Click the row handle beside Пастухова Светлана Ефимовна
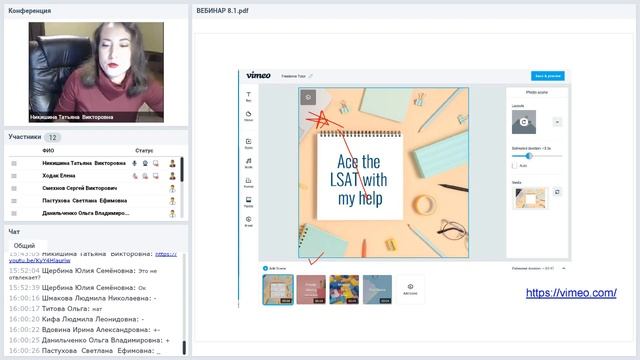This screenshot has width=640, height=360. click(14, 201)
